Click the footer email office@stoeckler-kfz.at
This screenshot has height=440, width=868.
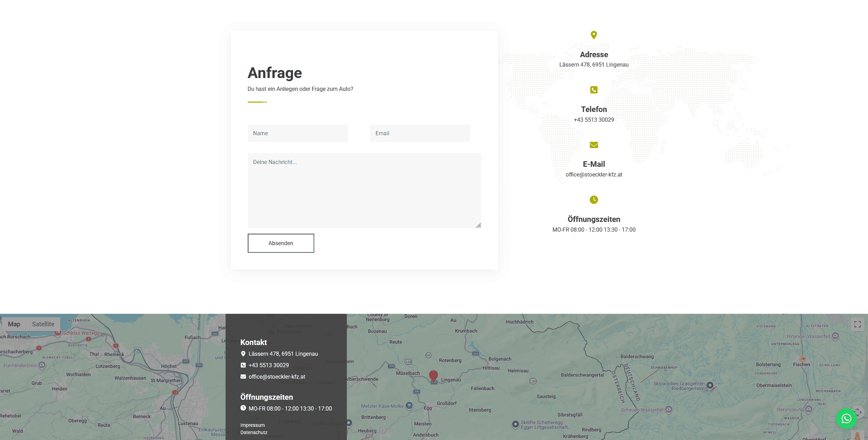tap(277, 377)
